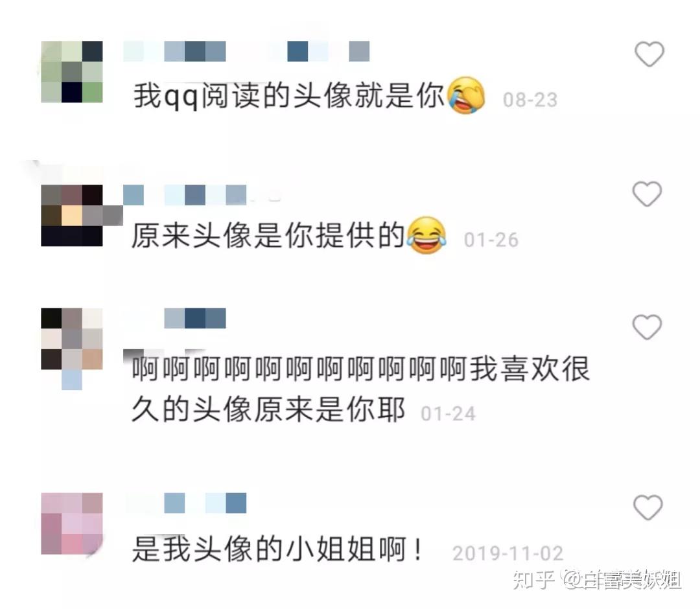Tap the comment 我喜欢很久的头像原来是你耶
700x609 pixels.
[x=361, y=389]
